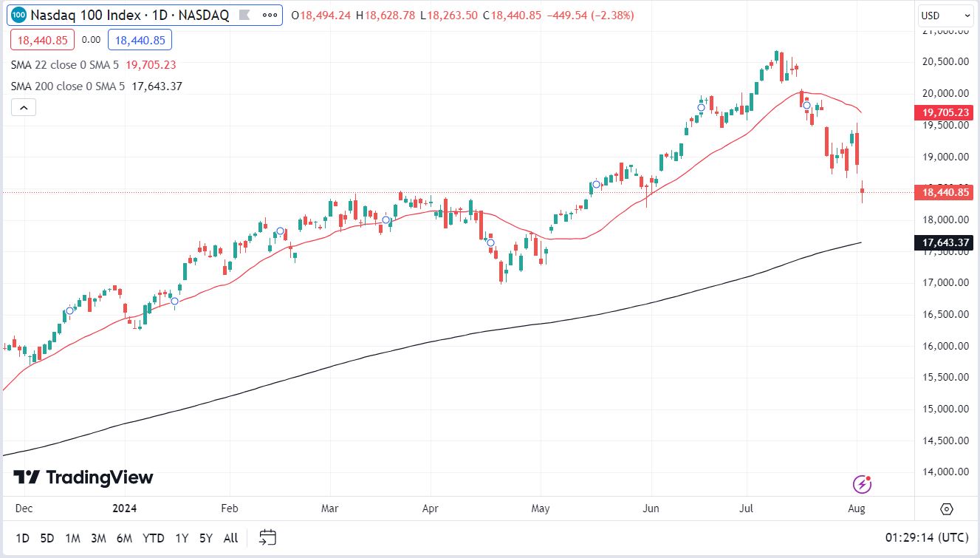Image resolution: width=980 pixels, height=558 pixels.
Task: Switch to the YTD time range
Action: (153, 538)
